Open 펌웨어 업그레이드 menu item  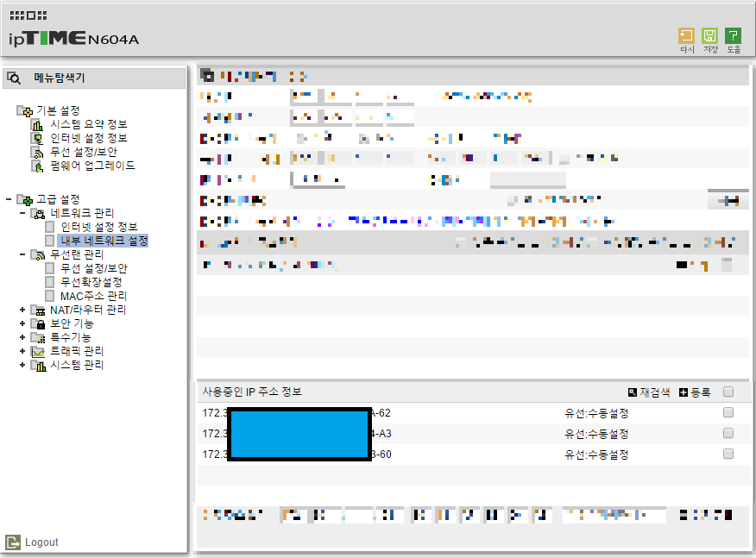click(92, 166)
